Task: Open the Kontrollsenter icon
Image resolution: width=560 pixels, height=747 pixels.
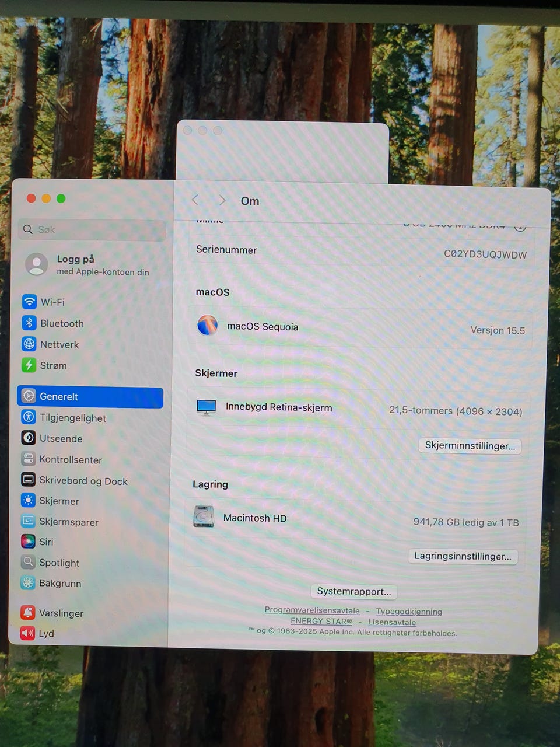Action: click(28, 459)
